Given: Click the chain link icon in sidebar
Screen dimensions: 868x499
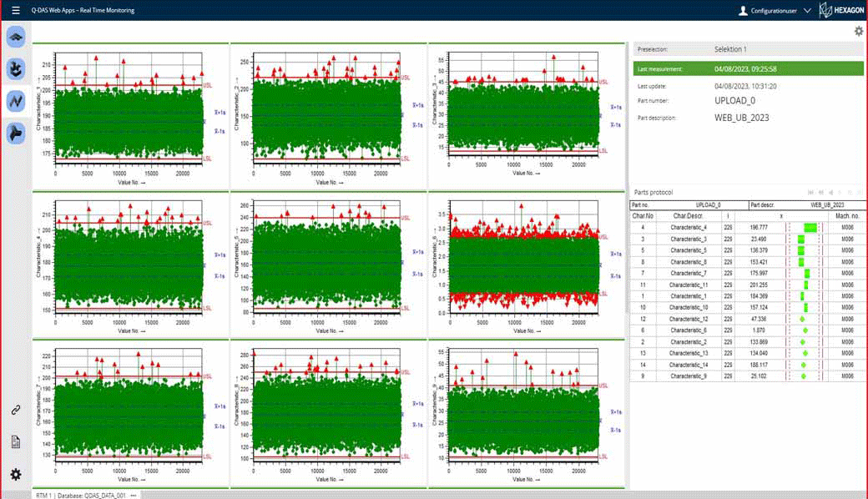Looking at the screenshot, I should pyautogui.click(x=16, y=410).
